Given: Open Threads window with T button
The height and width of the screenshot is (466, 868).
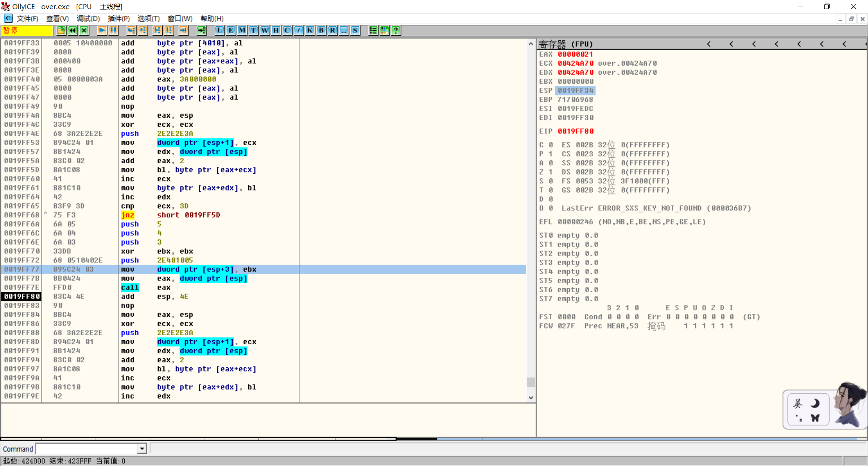Looking at the screenshot, I should (253, 30).
